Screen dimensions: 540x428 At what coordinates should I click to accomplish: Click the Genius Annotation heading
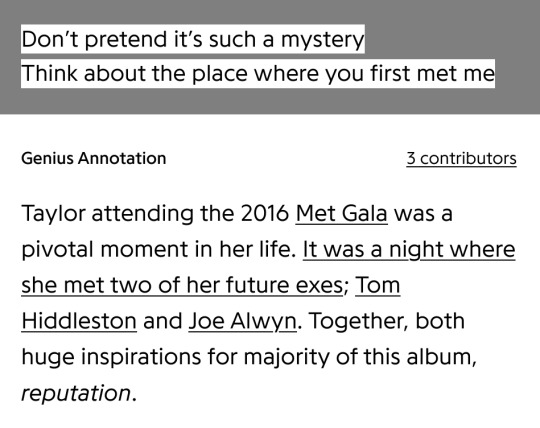tap(94, 158)
